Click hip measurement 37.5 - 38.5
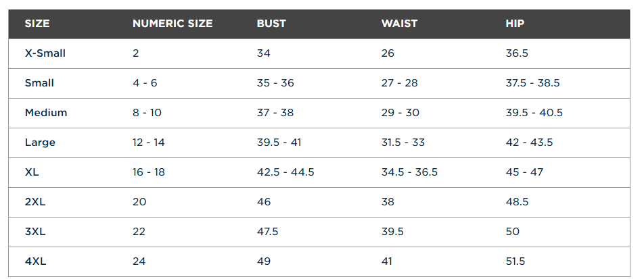The width and height of the screenshot is (644, 279). pyautogui.click(x=532, y=83)
